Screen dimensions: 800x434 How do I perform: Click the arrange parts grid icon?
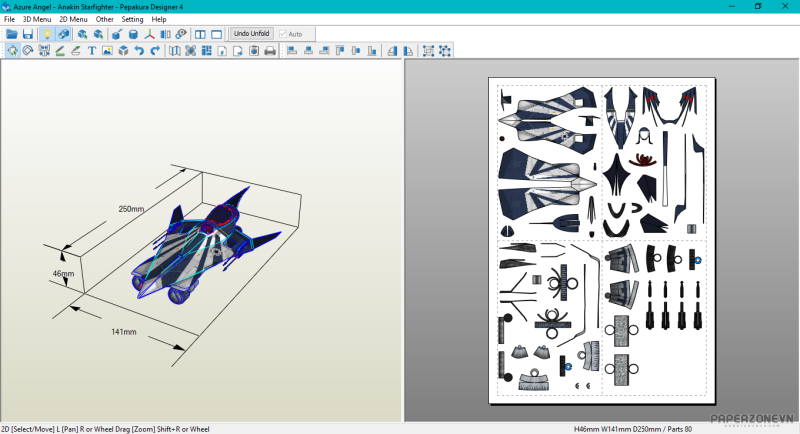click(x=206, y=50)
